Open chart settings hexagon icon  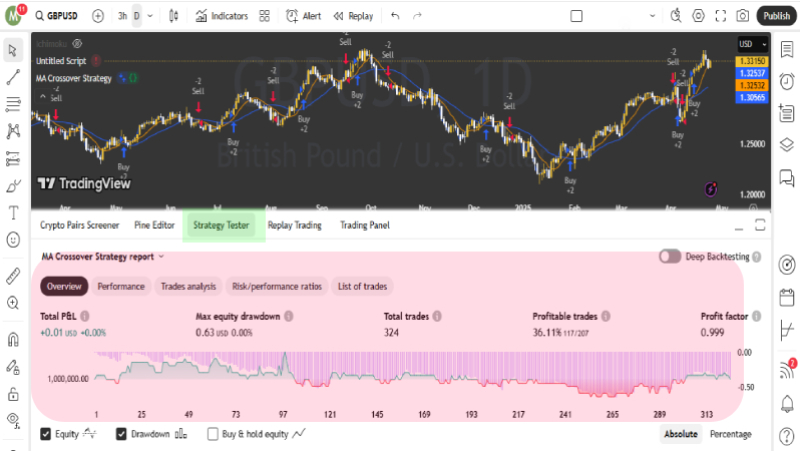click(698, 16)
